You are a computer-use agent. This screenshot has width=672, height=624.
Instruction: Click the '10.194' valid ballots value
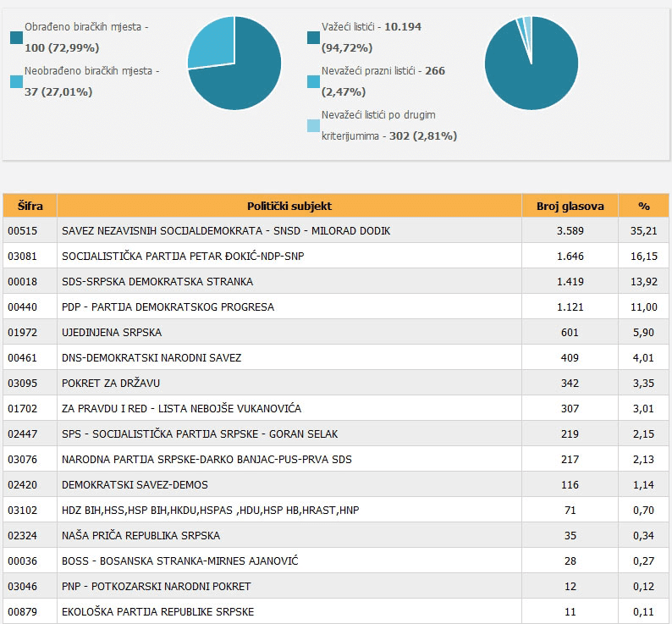point(403,26)
